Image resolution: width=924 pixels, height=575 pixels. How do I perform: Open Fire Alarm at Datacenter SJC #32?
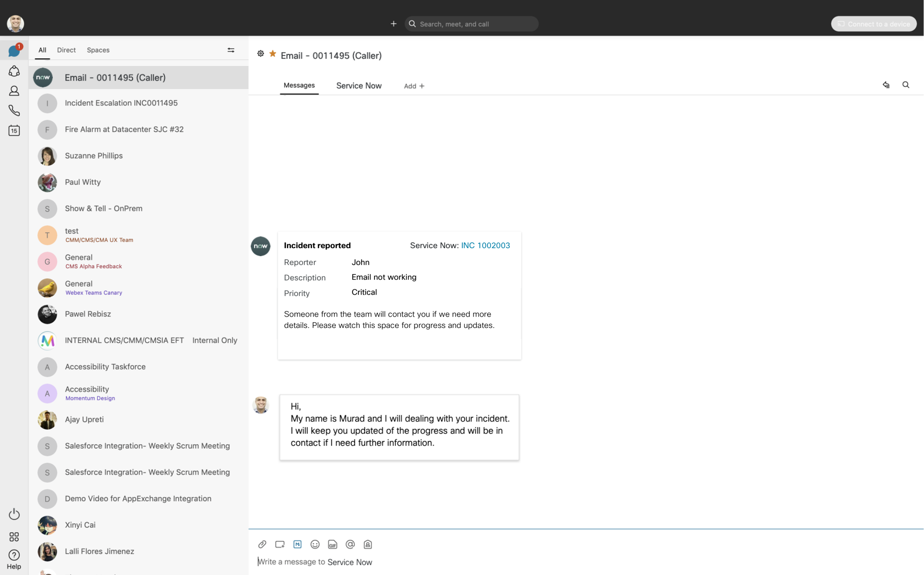139,130
